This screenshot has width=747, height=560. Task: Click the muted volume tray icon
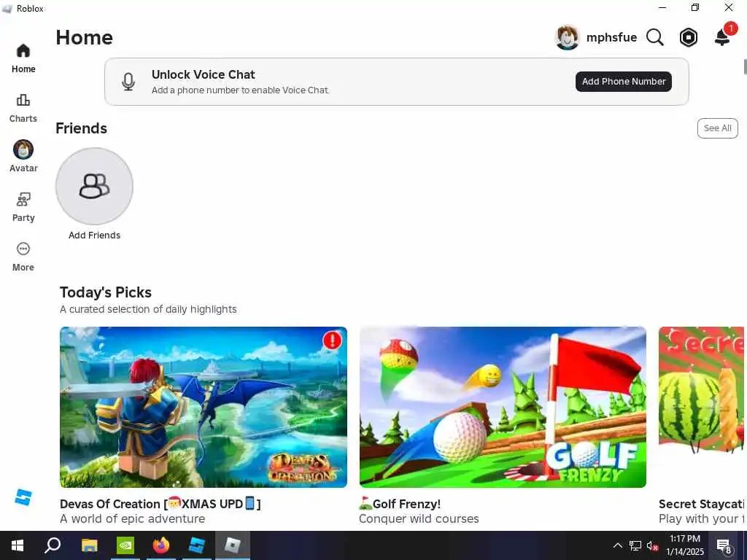652,545
